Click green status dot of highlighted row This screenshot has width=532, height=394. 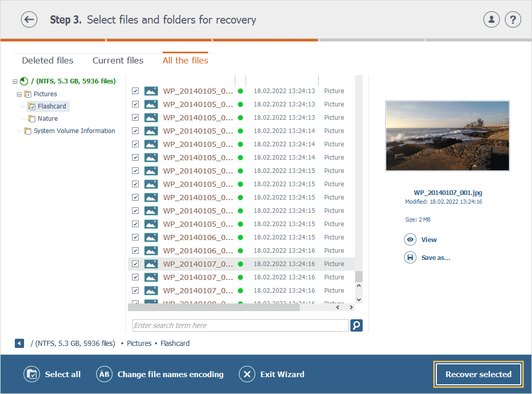click(240, 264)
